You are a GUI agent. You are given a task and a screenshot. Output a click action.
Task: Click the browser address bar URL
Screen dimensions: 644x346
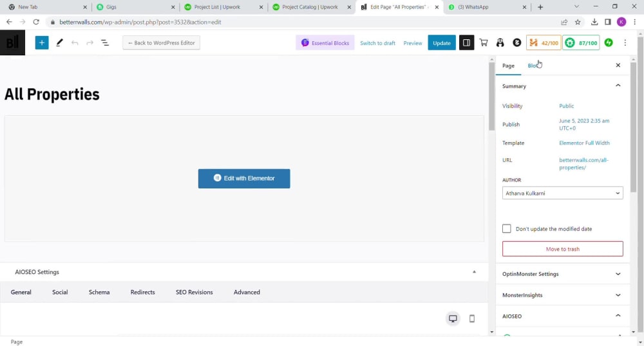140,22
